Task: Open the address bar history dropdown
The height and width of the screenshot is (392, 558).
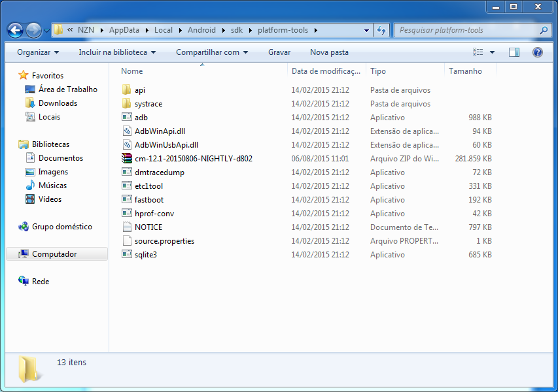Action: point(366,30)
